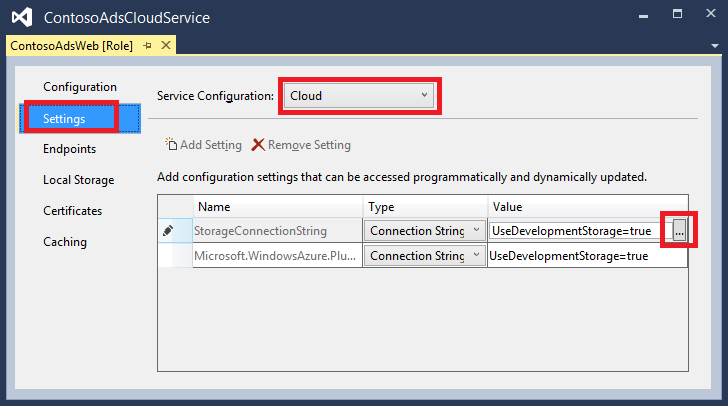
Task: Click the Add Setting icon
Action: pyautogui.click(x=171, y=145)
